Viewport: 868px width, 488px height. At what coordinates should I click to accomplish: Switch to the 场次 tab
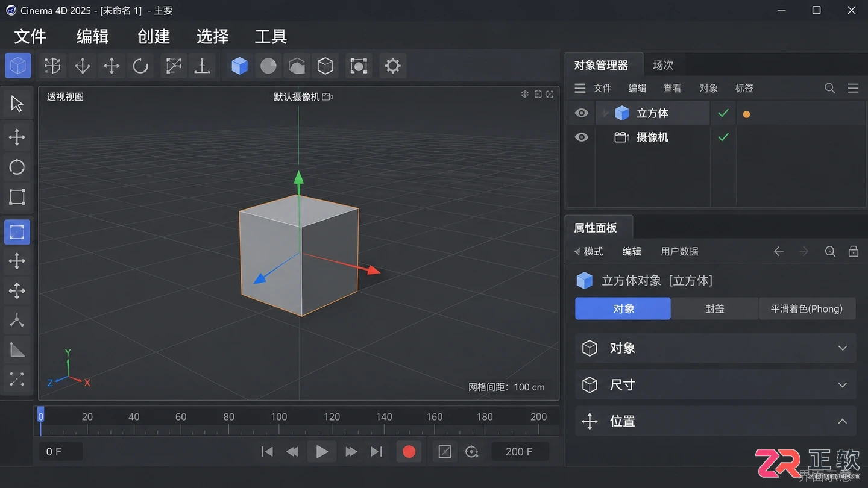point(663,65)
